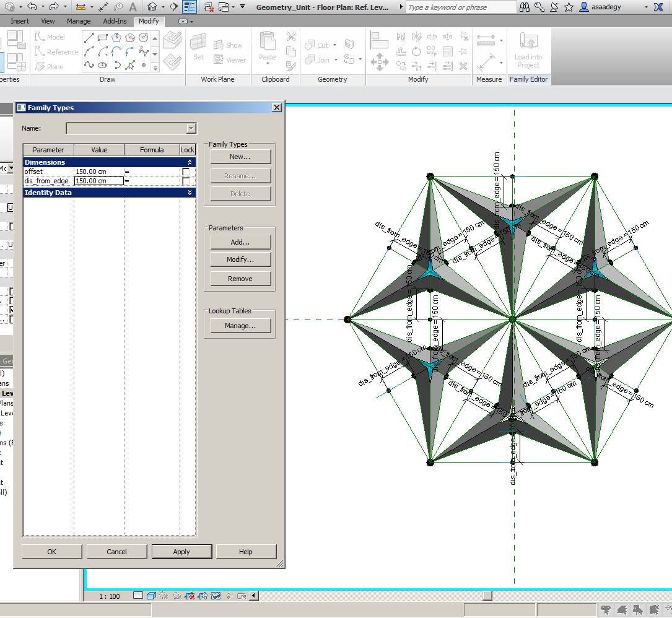Screen dimensions: 672x618
Task: Switch to the Manage ribbon tab
Action: point(79,20)
